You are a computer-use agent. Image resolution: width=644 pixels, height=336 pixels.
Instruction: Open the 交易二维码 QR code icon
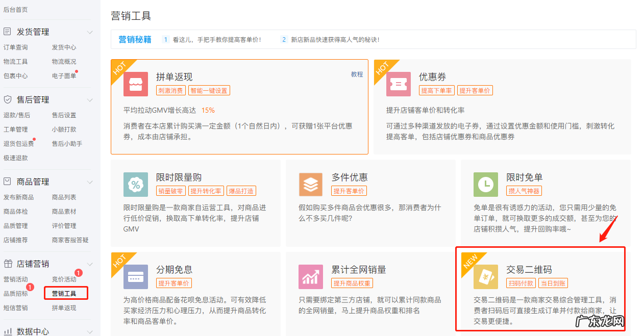pyautogui.click(x=485, y=277)
